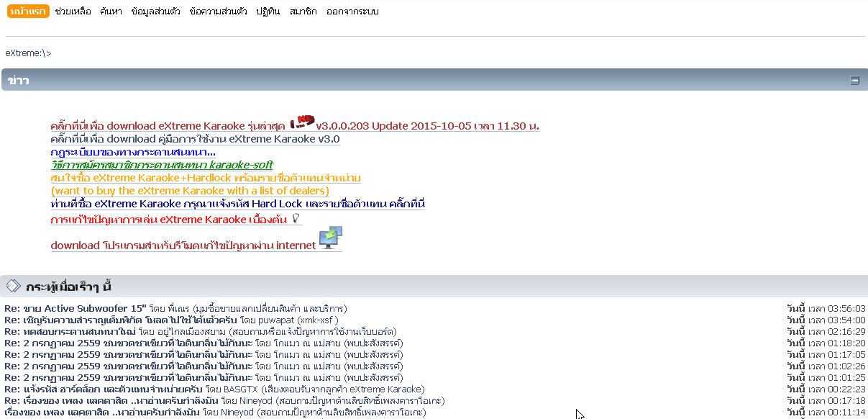868x419 pixels.
Task: Open author พี่เณร profile link
Action: tap(178, 309)
